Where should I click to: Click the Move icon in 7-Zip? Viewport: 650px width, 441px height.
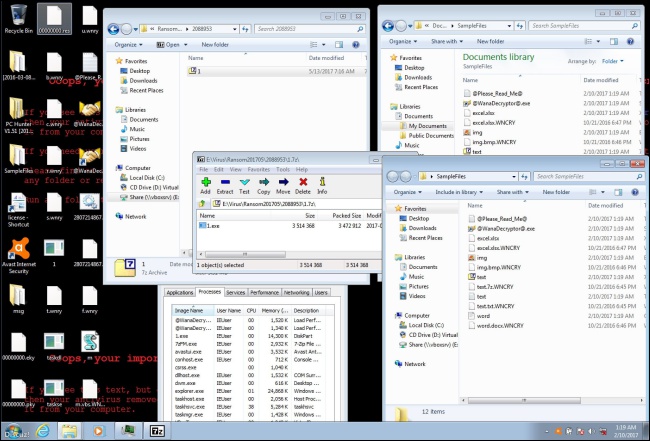pos(283,186)
